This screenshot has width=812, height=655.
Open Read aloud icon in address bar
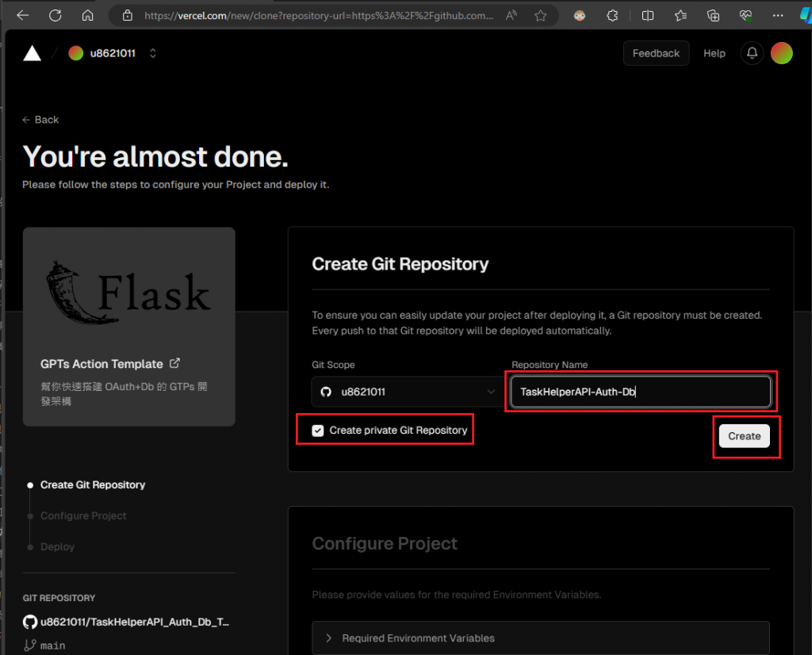coord(511,16)
